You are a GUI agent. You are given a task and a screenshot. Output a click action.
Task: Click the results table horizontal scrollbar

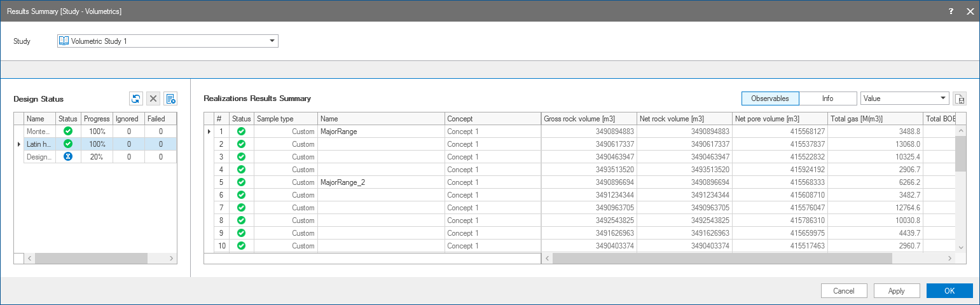722,259
